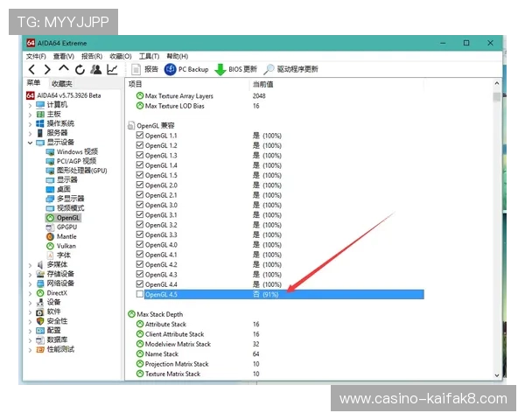Toggle the OpenGL 3.0 checkbox
This screenshot has width=525, height=420.
(140, 205)
